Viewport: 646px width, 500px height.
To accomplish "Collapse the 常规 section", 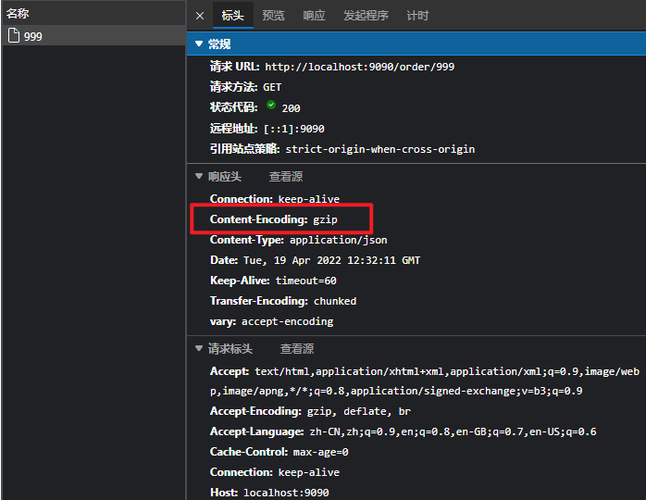I will tap(199, 44).
